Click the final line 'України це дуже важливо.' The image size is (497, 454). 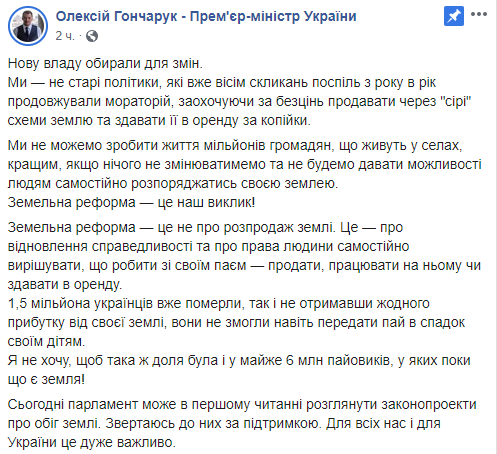click(x=92, y=442)
